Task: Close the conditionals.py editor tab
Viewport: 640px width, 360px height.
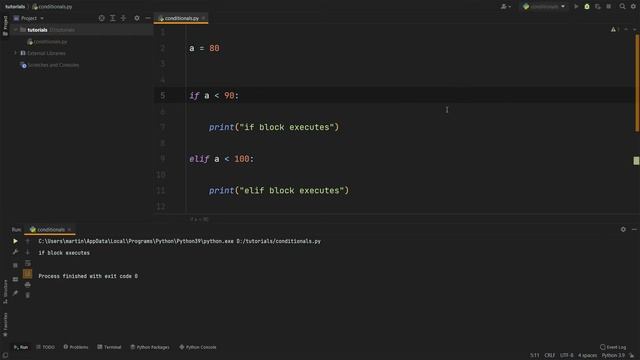Action: coord(204,18)
